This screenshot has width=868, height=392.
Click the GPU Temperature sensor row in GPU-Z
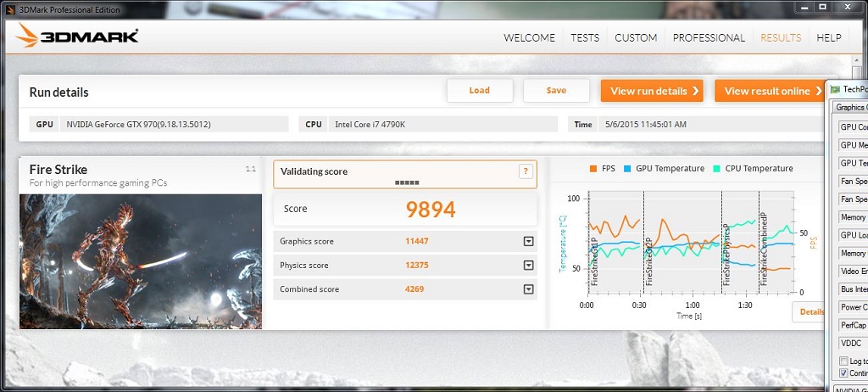853,163
